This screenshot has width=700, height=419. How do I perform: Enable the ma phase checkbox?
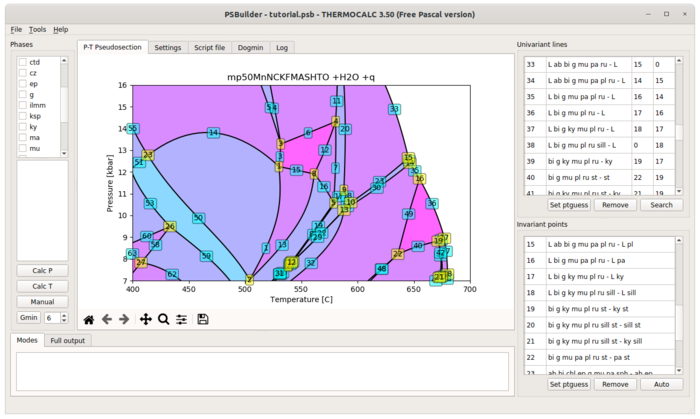click(x=23, y=137)
